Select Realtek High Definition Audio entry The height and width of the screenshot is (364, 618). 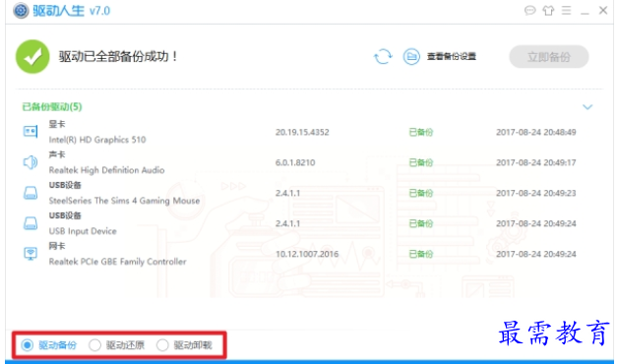106,170
